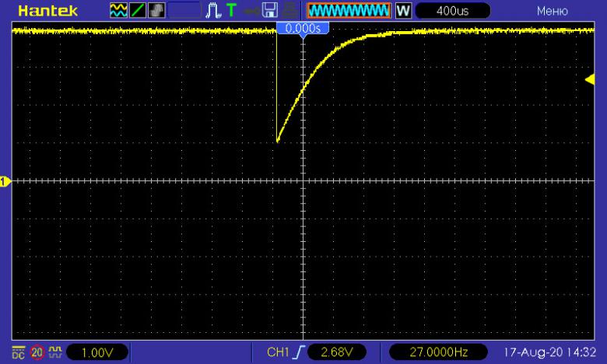Click the 17-Aug-20 14:32 date and time
607x364 pixels.
click(549, 352)
